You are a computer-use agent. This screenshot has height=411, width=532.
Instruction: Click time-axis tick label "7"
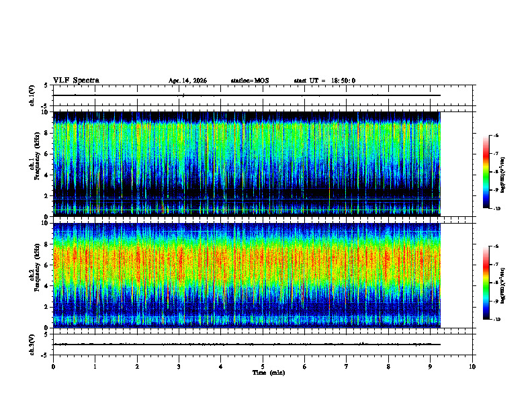pos(347,367)
